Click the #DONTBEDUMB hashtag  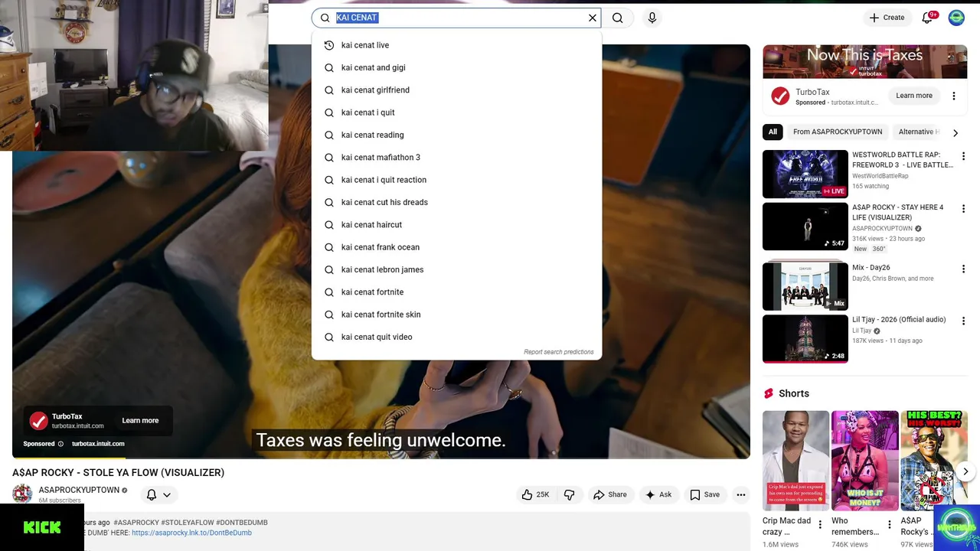pos(242,523)
